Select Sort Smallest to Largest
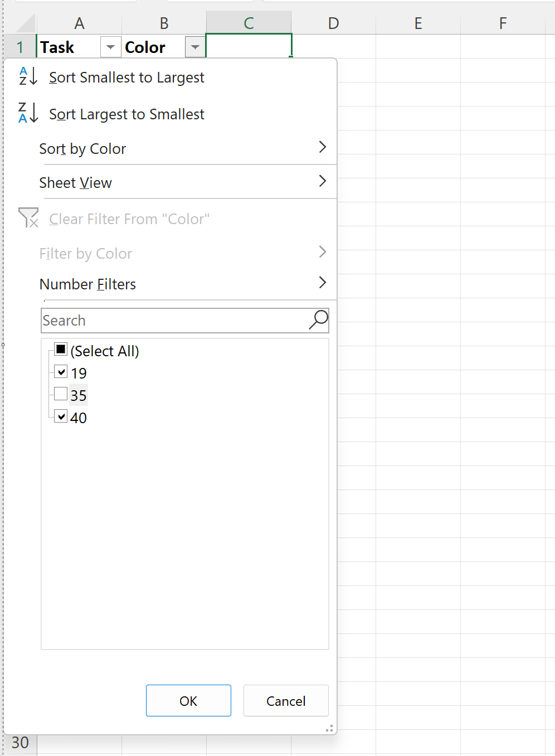 coord(126,77)
